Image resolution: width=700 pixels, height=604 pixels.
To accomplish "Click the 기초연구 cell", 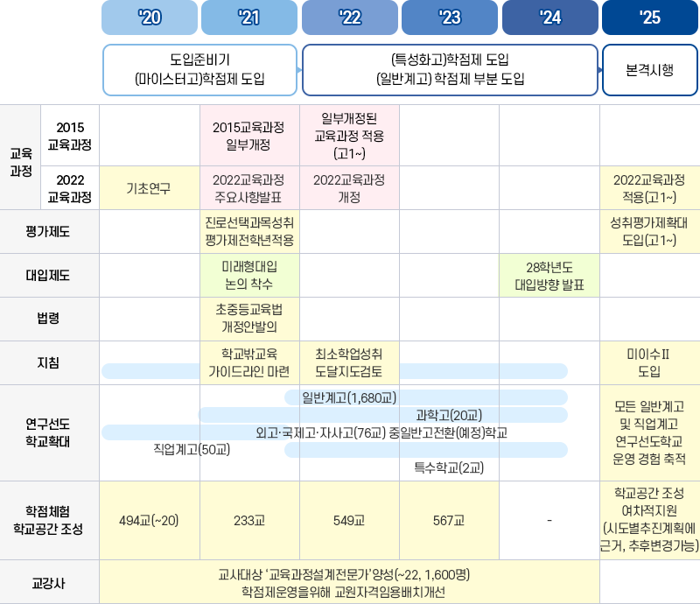I will [x=150, y=187].
